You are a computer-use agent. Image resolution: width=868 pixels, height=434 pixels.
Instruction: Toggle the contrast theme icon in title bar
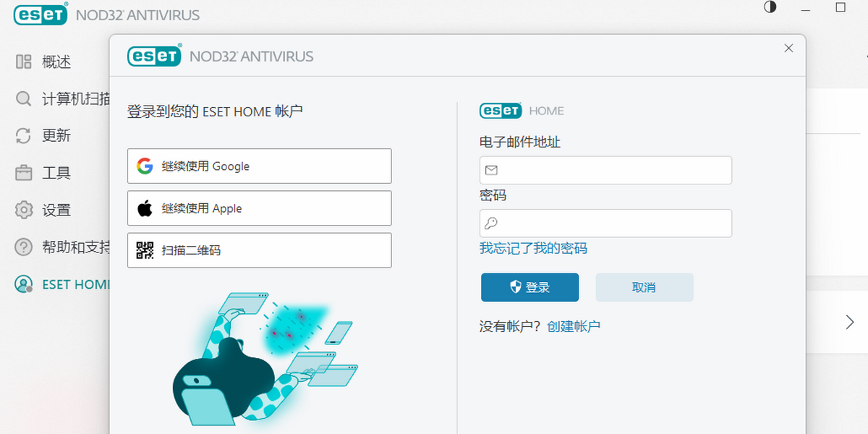[770, 7]
